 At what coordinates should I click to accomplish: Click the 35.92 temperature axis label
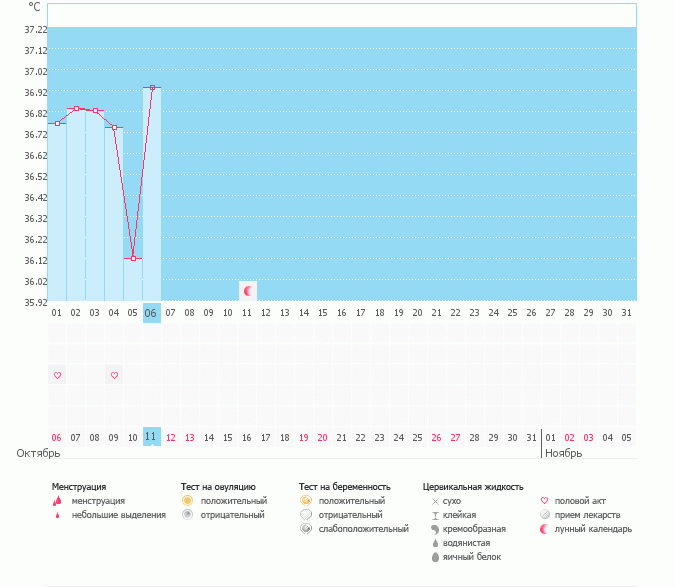(35, 302)
